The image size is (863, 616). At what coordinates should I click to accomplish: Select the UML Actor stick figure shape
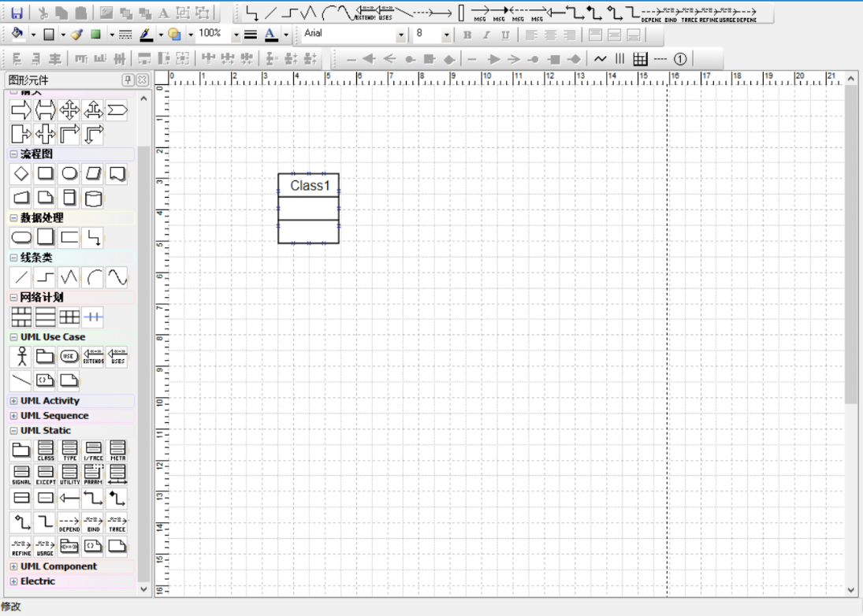[21, 357]
